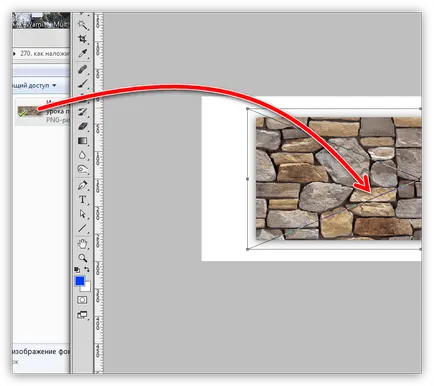Select the Eraser tool
Image resolution: width=434 pixels, height=386 pixels.
click(x=82, y=126)
